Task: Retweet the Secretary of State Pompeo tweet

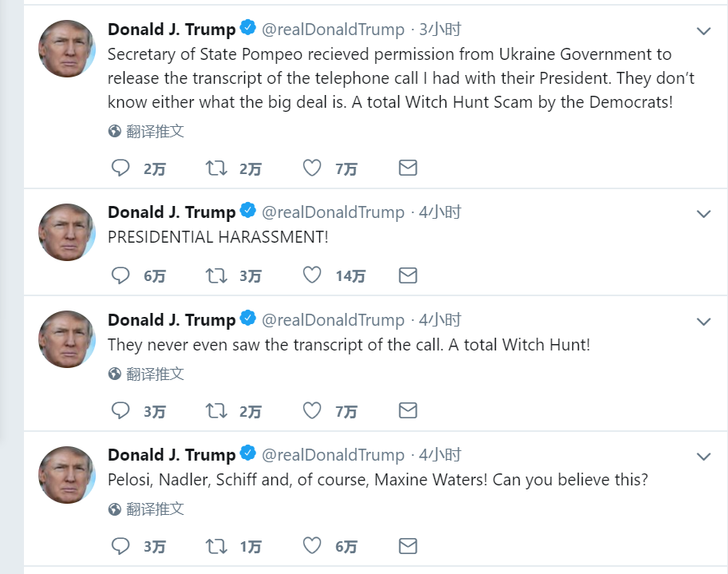Action: click(x=216, y=168)
